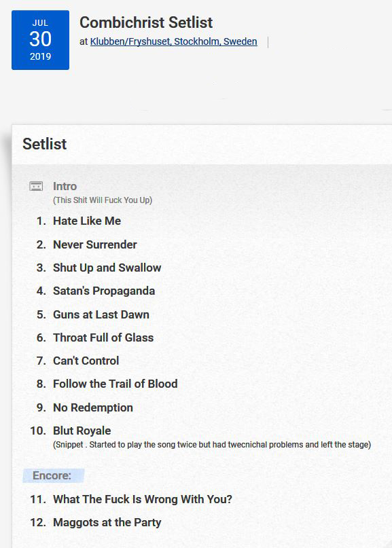This screenshot has width=392, height=548.
Task: Click the Blut Royale snippet note
Action: 212,445
